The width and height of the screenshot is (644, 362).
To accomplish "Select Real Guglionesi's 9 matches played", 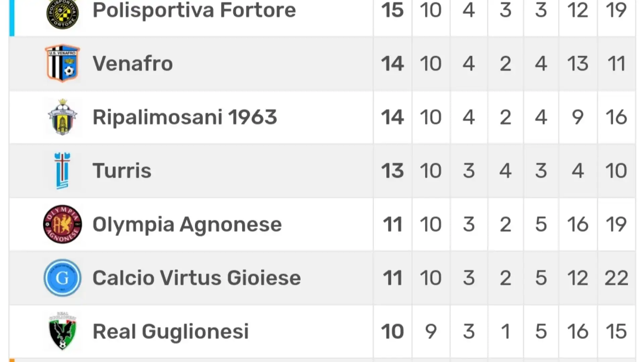I will click(x=431, y=331).
